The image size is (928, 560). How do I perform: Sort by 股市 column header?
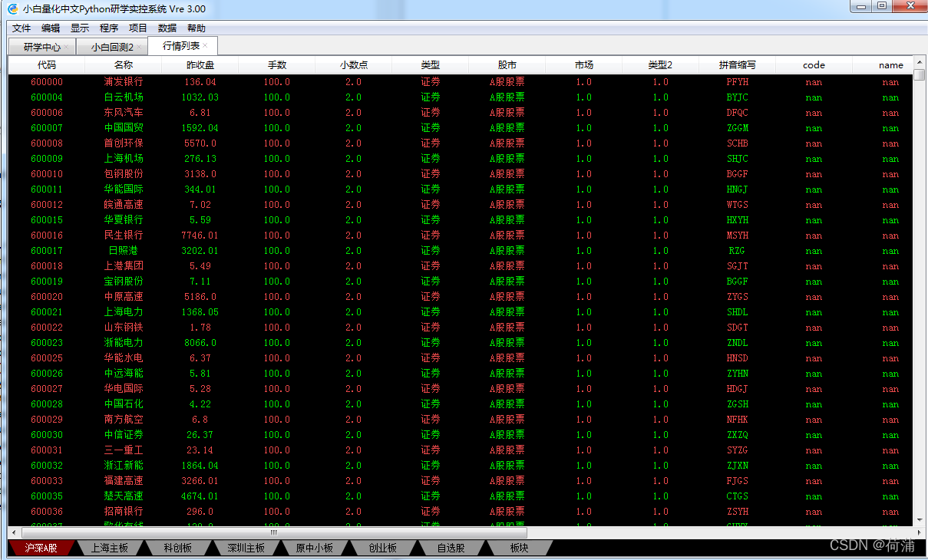[507, 65]
